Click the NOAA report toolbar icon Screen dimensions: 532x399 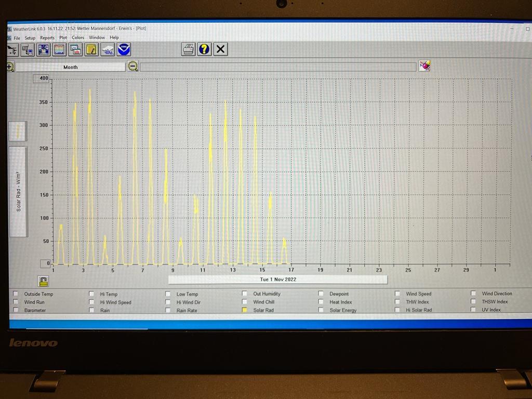[124, 49]
